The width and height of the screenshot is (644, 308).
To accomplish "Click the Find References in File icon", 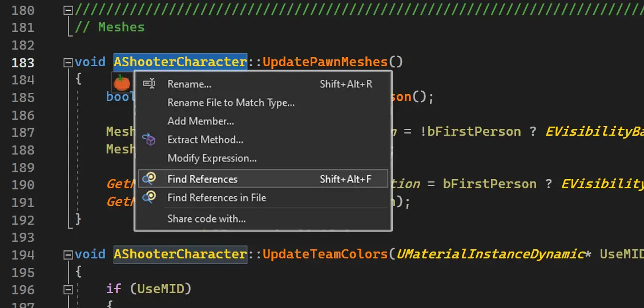I will pos(149,197).
